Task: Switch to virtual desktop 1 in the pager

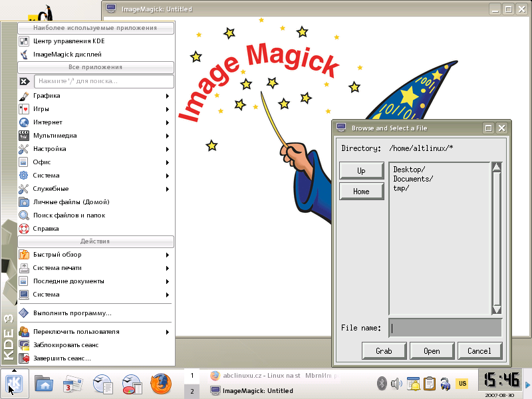Action: point(192,376)
